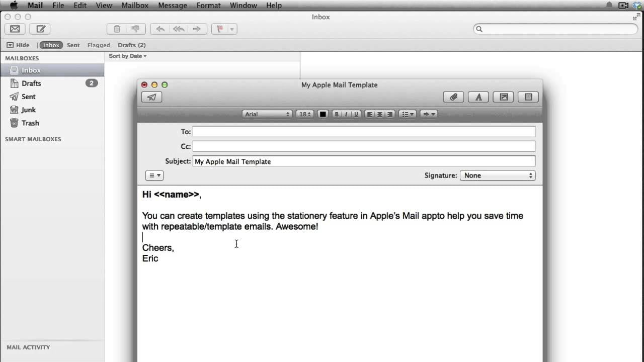Toggle bold formatting in the message toolbar

tap(336, 114)
